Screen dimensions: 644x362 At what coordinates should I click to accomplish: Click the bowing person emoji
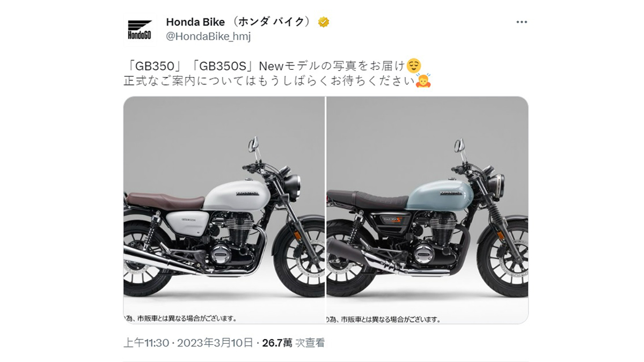click(x=423, y=82)
